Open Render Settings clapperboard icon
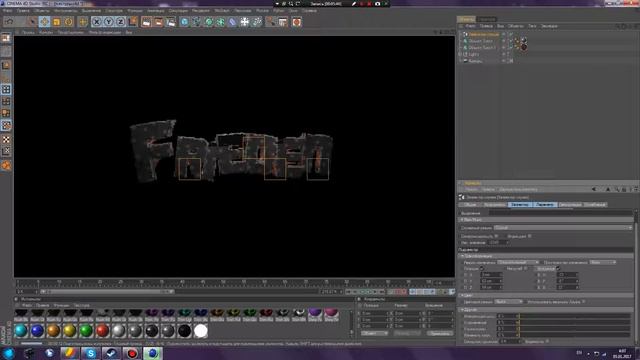Image resolution: width=640 pixels, height=360 pixels. click(171, 22)
